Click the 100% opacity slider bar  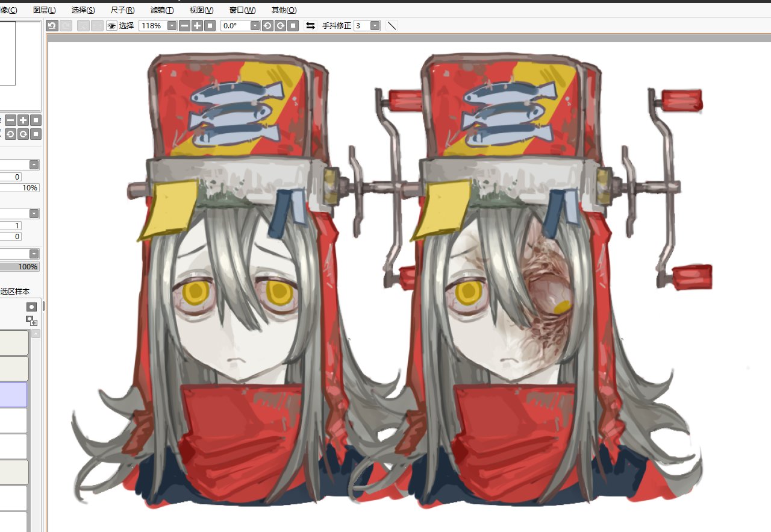[19, 266]
